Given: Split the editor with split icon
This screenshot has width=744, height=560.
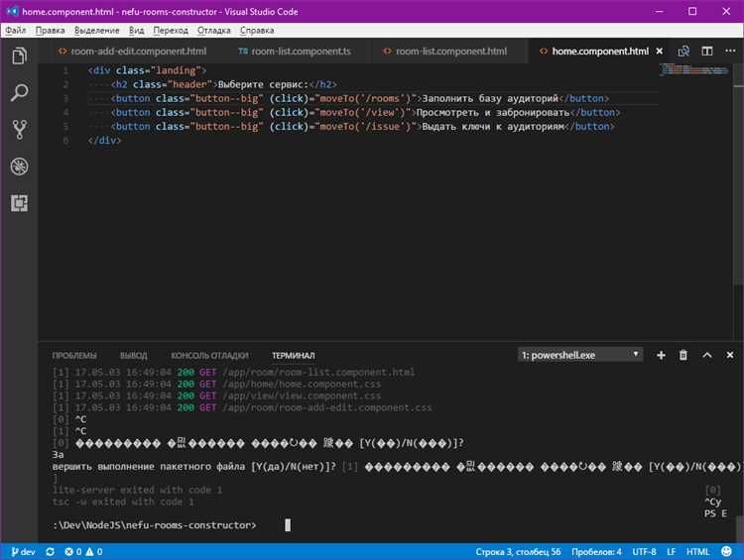Looking at the screenshot, I should pos(707,52).
